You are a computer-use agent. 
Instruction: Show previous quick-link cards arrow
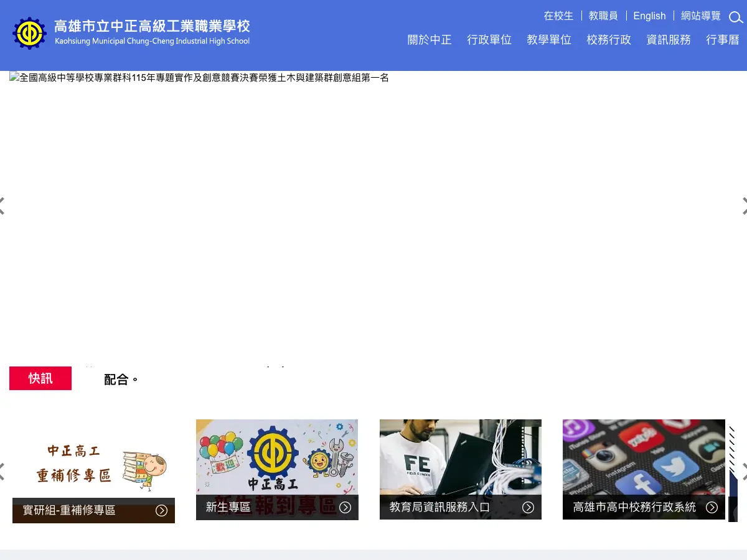[x=2, y=471]
